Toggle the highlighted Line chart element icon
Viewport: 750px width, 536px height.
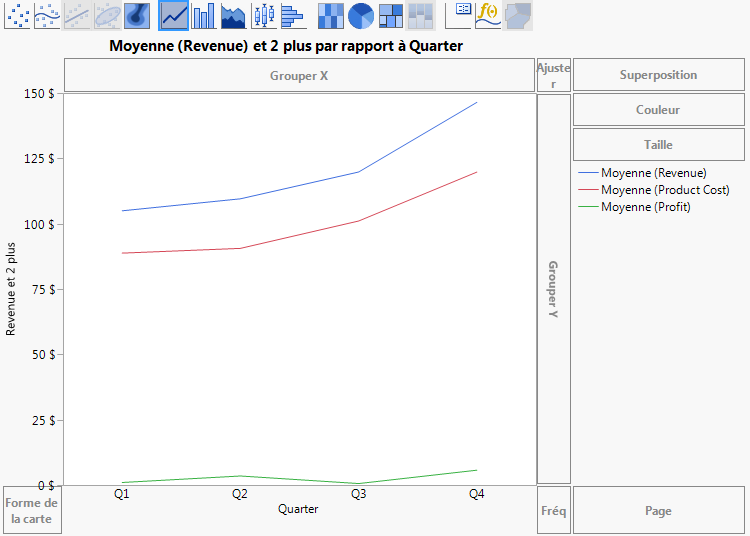click(x=173, y=15)
